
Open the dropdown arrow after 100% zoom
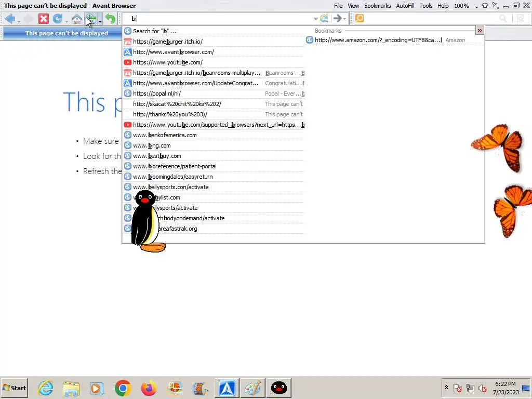coord(476,6)
